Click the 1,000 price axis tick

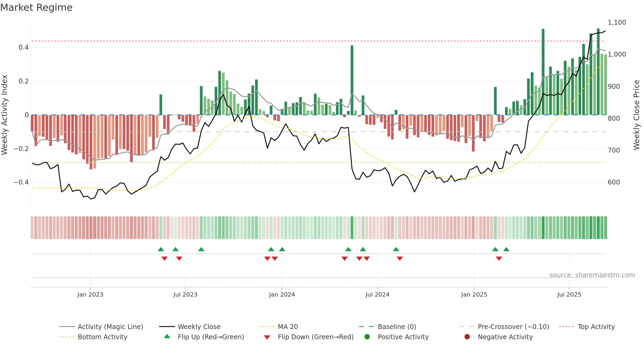[617, 54]
